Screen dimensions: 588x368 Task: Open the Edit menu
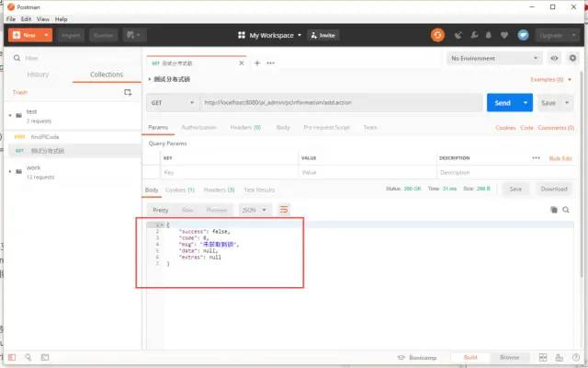tap(26, 18)
